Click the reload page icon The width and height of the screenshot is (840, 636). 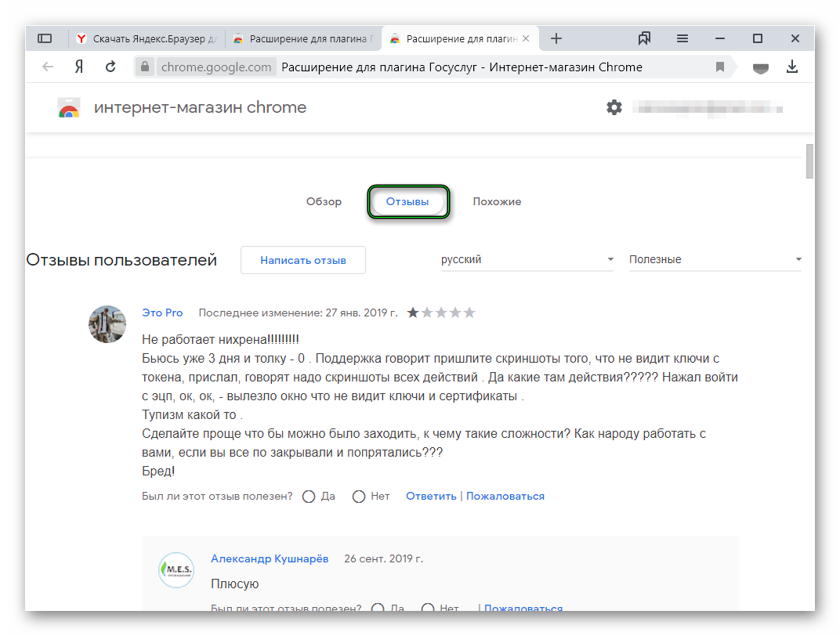click(x=110, y=67)
